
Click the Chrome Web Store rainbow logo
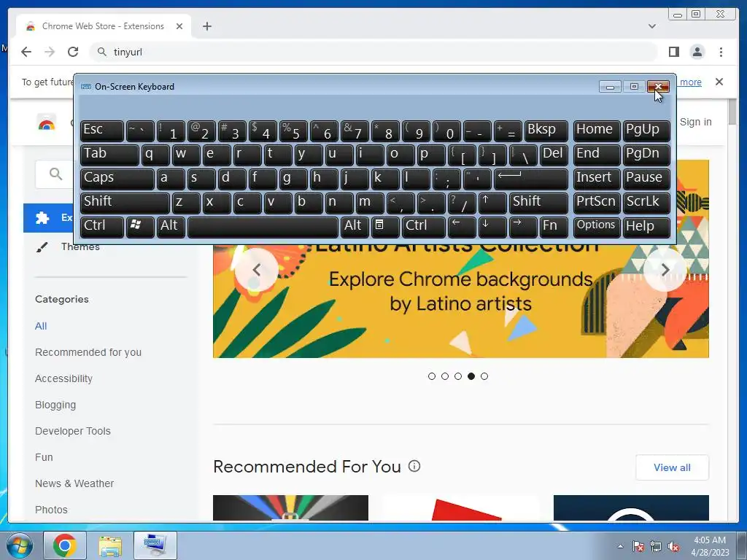tap(46, 123)
